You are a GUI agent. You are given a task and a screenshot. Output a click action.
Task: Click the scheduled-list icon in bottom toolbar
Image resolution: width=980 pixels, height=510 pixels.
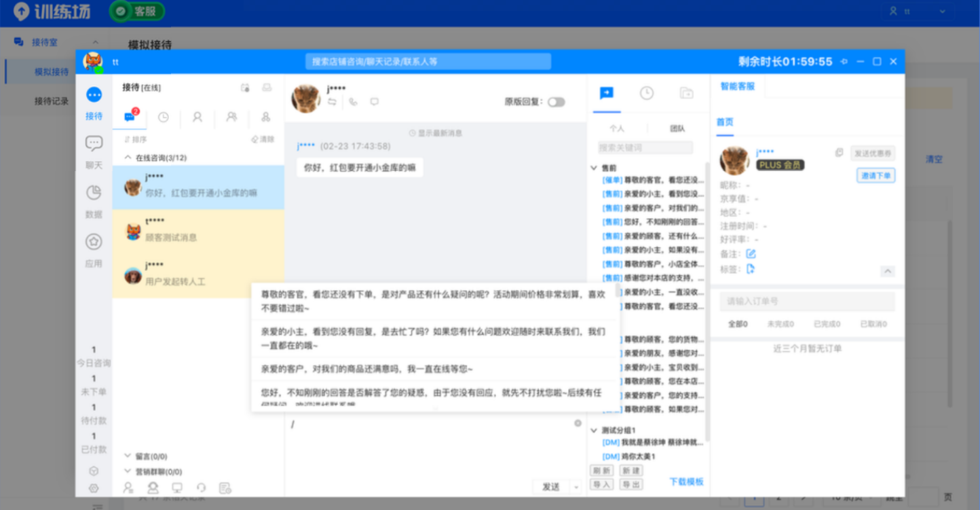tap(225, 488)
